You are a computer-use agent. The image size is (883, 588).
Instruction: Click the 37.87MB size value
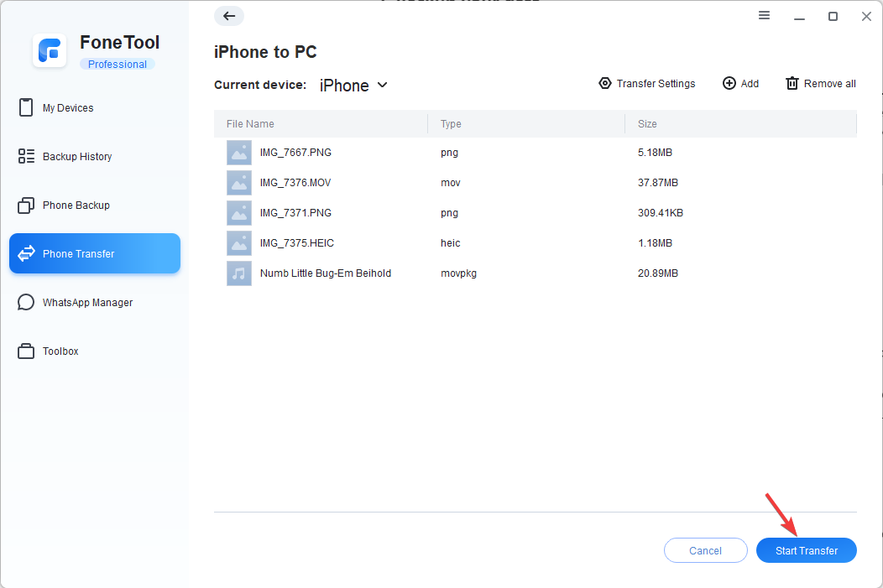[x=658, y=183]
